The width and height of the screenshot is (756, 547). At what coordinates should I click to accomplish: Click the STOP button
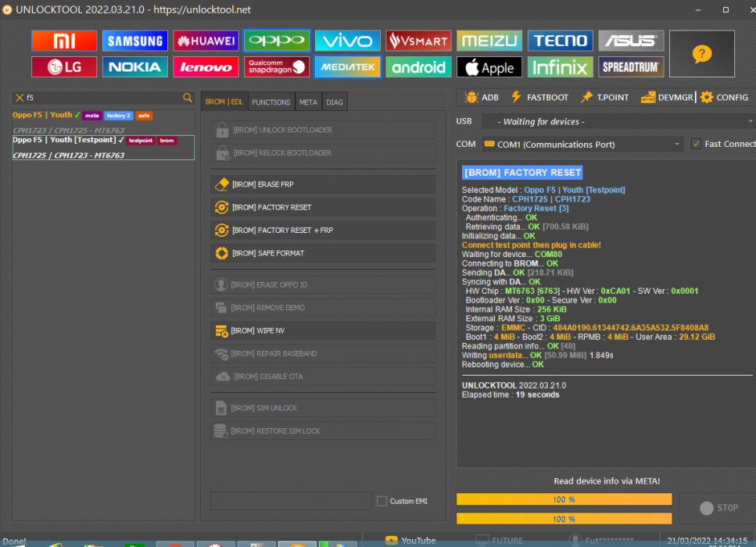tap(719, 508)
